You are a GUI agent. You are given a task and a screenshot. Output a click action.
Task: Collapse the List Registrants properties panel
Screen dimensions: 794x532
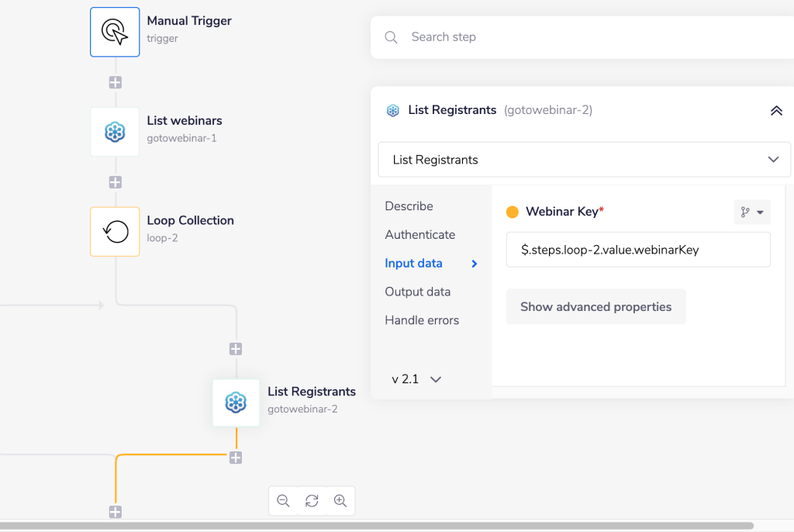point(775,111)
